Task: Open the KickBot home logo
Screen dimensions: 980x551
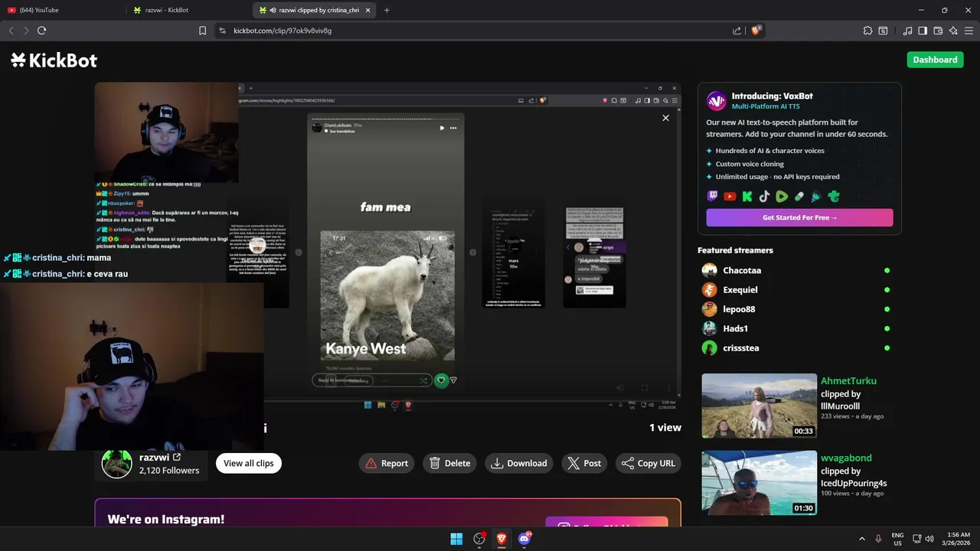Action: click(x=54, y=60)
